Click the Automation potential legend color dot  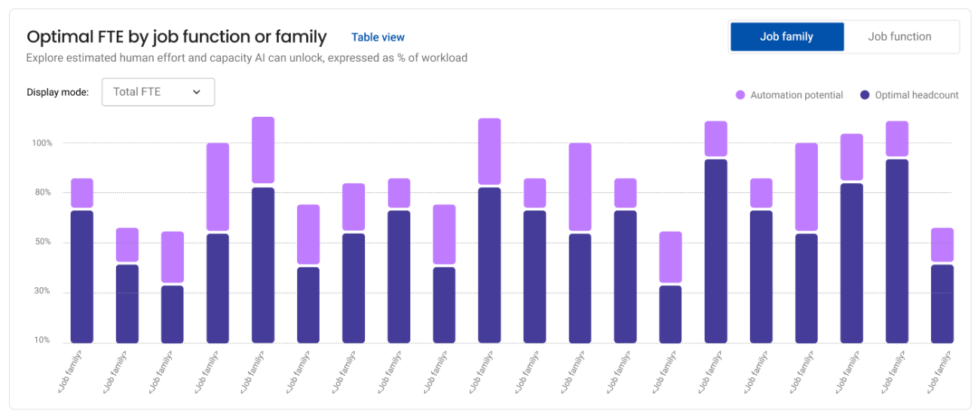[x=740, y=95]
